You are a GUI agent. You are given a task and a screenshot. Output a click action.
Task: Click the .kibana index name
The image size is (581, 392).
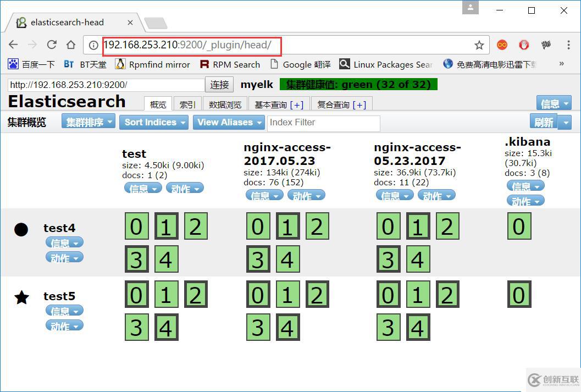pyautogui.click(x=527, y=142)
